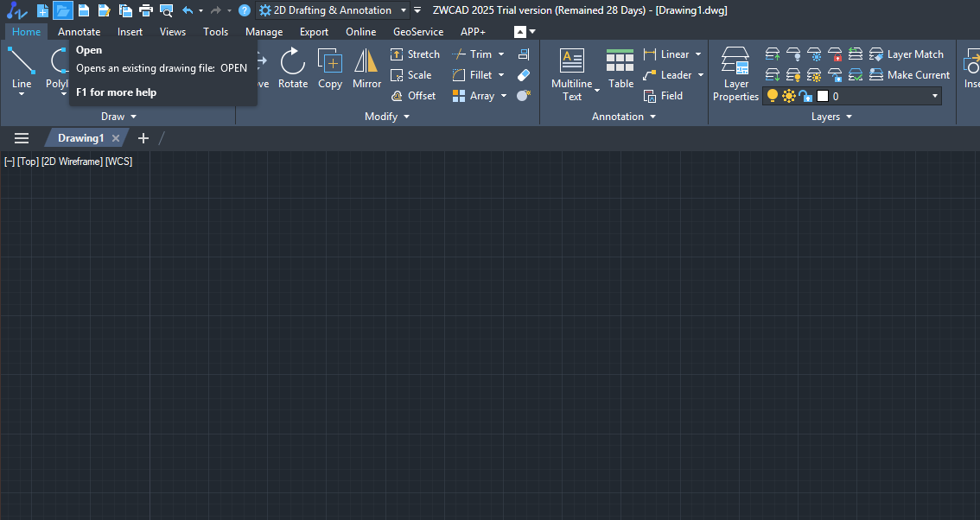Select the Scale tool
Viewport: 980px width, 520px height.
[410, 75]
